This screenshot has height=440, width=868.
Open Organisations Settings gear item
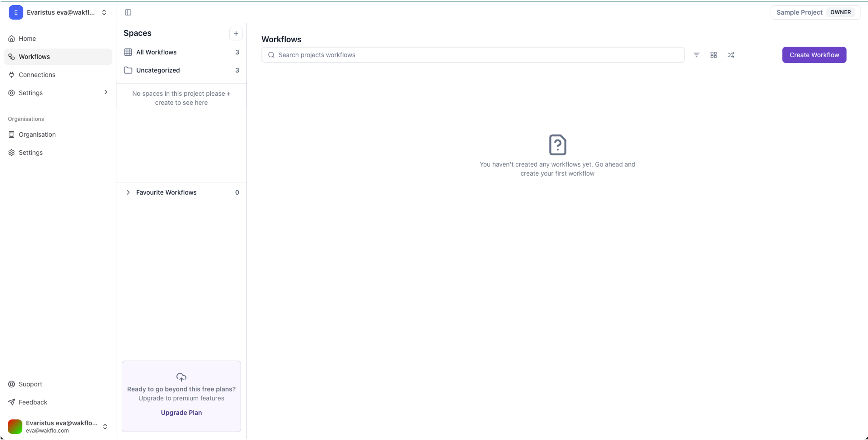tap(30, 153)
